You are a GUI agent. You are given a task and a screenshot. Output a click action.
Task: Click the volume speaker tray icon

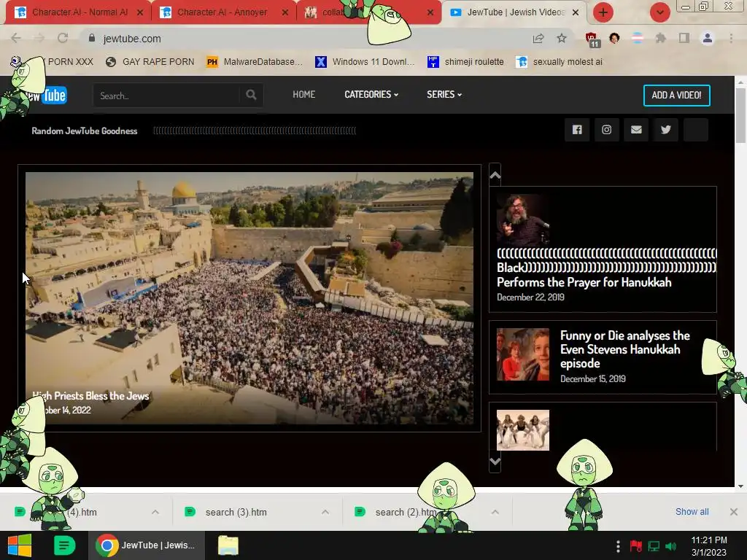pyautogui.click(x=671, y=546)
